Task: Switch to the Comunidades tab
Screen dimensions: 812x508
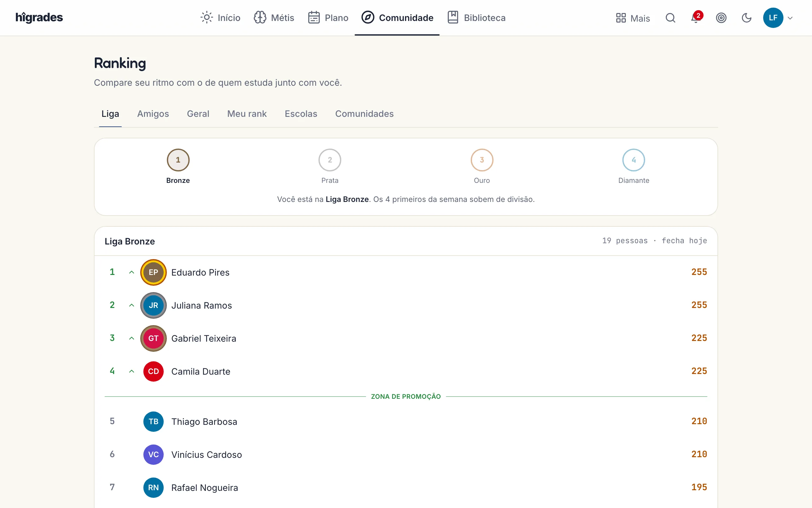Action: tap(364, 114)
